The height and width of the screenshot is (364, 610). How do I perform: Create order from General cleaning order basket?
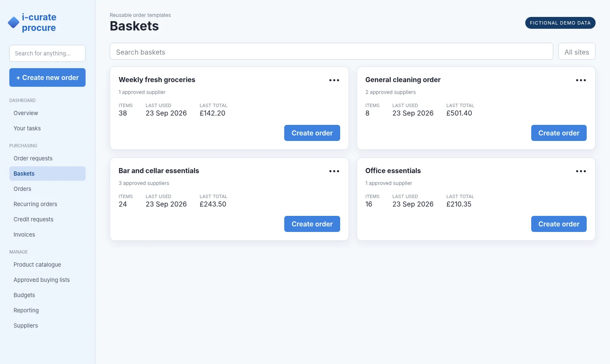[559, 133]
